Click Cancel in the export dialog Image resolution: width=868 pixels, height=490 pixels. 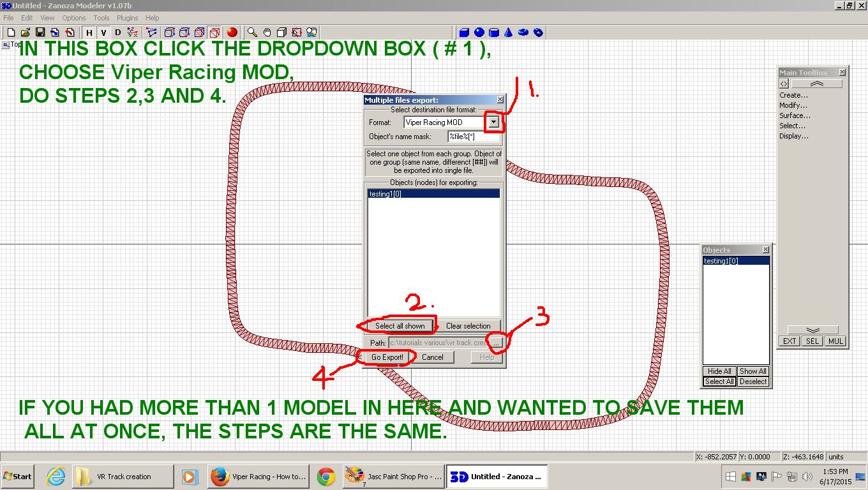tap(432, 357)
